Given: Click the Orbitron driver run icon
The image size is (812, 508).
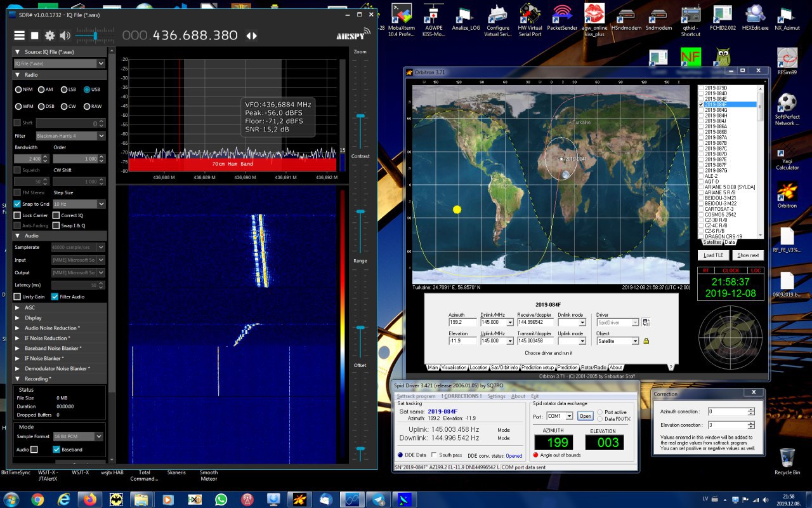Looking at the screenshot, I should point(646,323).
